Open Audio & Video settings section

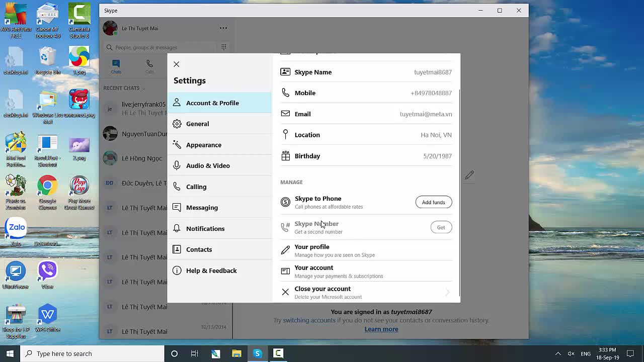219,165
